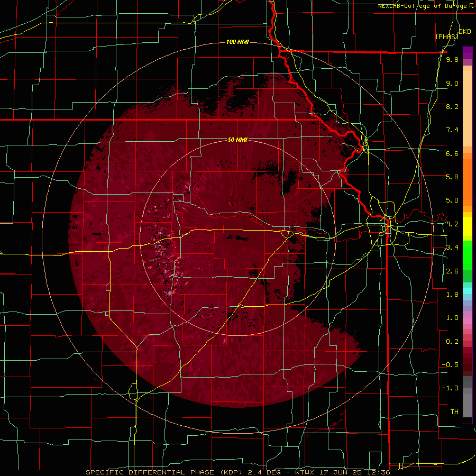Click the 1.0 value on color scale

[452, 318]
